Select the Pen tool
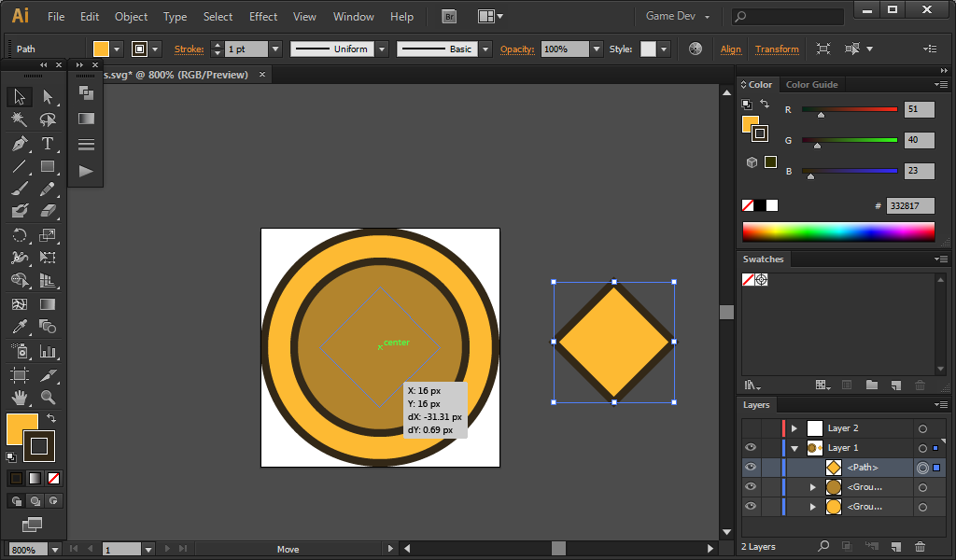This screenshot has height=560, width=956. [x=19, y=143]
